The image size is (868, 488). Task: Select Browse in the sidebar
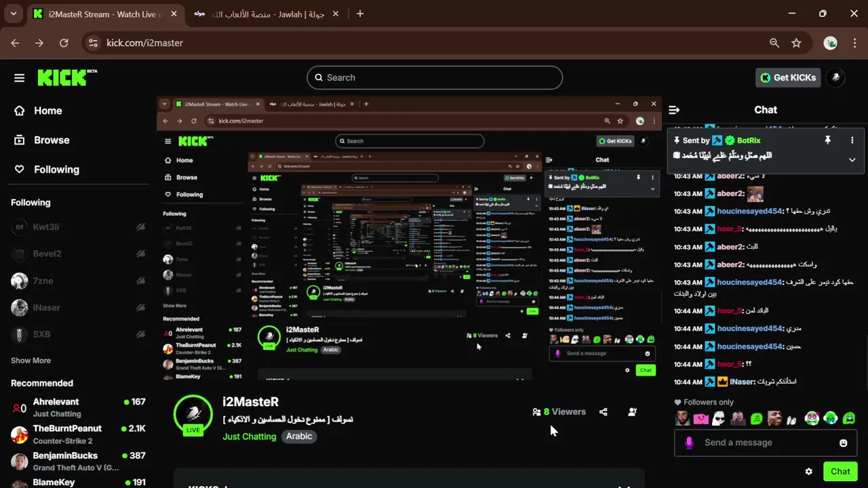point(52,140)
